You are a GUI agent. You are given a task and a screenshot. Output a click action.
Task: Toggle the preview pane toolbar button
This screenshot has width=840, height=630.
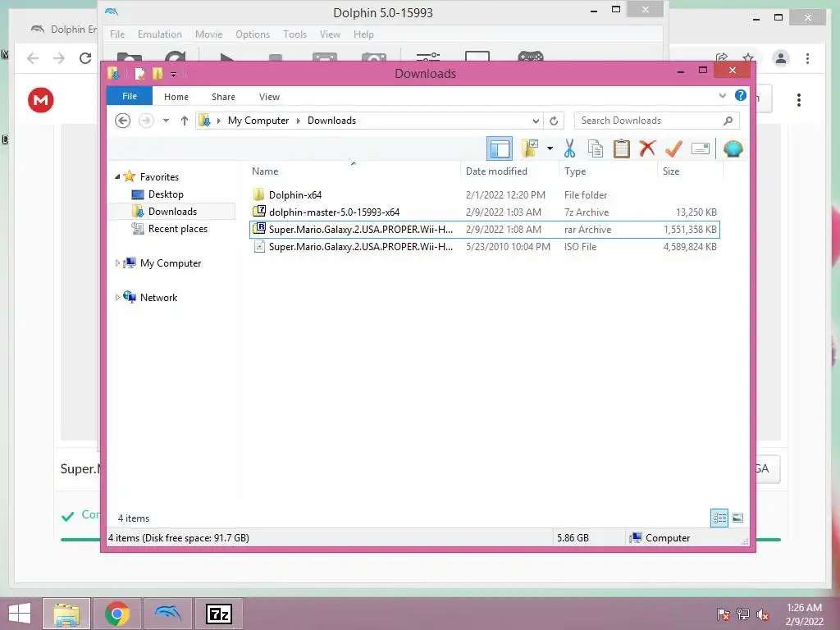click(500, 149)
